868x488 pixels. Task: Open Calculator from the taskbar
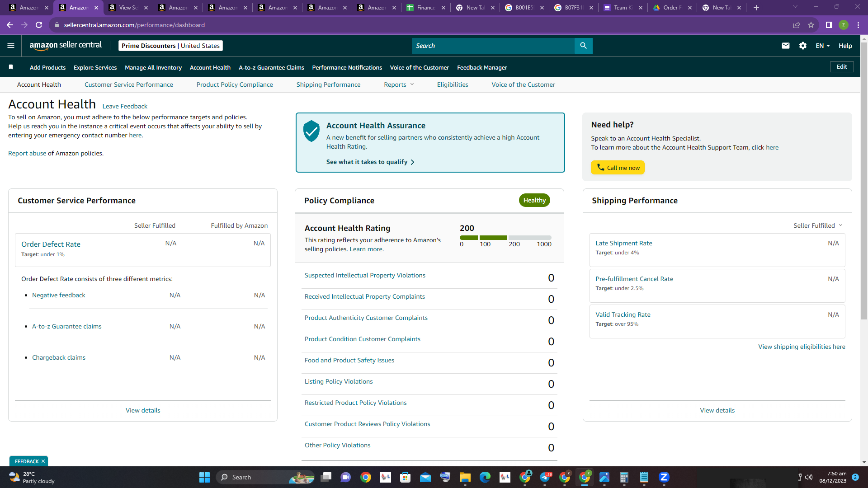coord(624,477)
